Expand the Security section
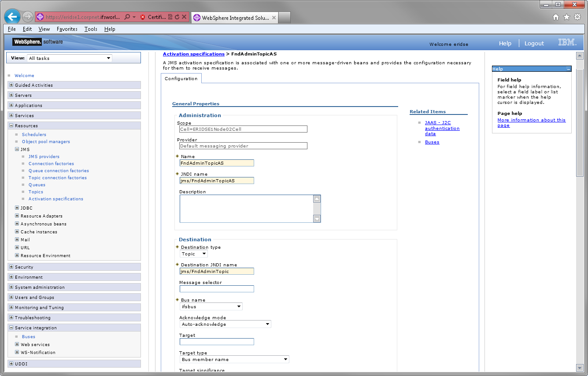The height and width of the screenshot is (376, 588). [x=11, y=267]
